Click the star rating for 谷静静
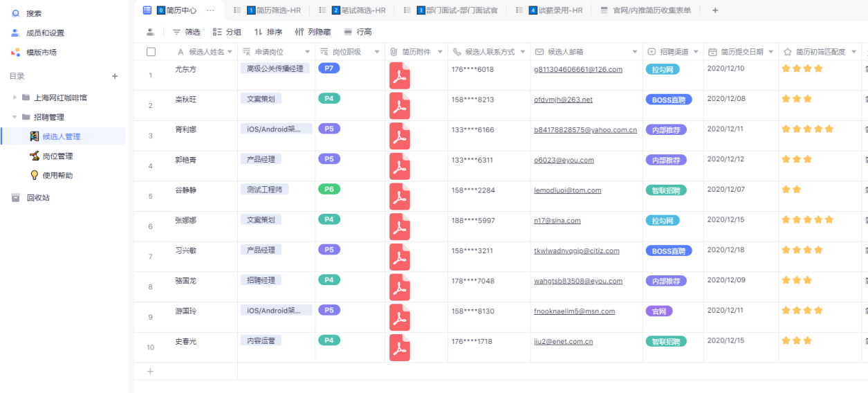868x393 pixels. click(791, 189)
